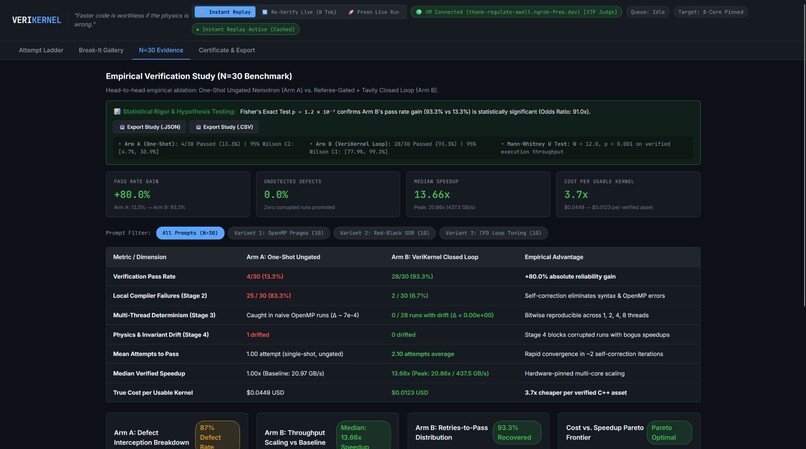
Task: Open Arm A: Defect Interception Breakdown card
Action: click(177, 431)
